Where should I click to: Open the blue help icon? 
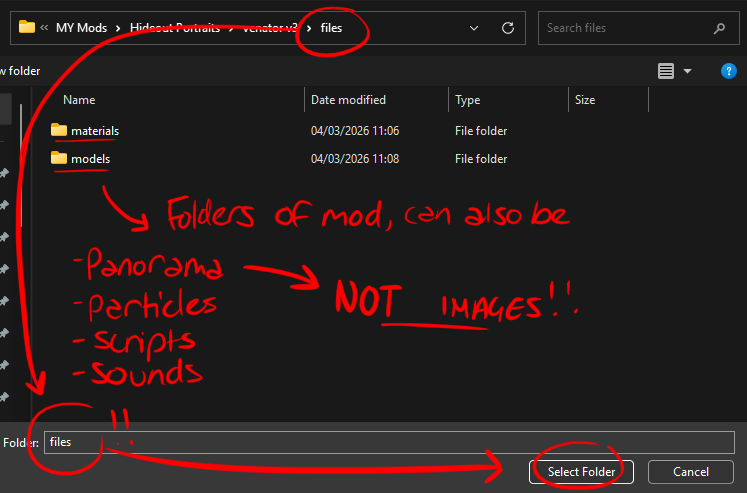pos(728,71)
